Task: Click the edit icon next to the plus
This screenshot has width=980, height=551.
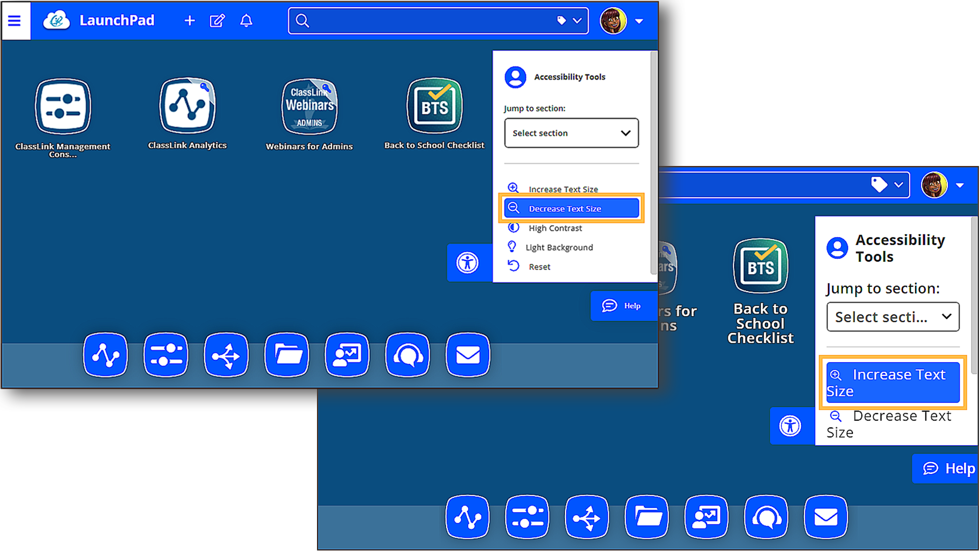Action: click(217, 20)
